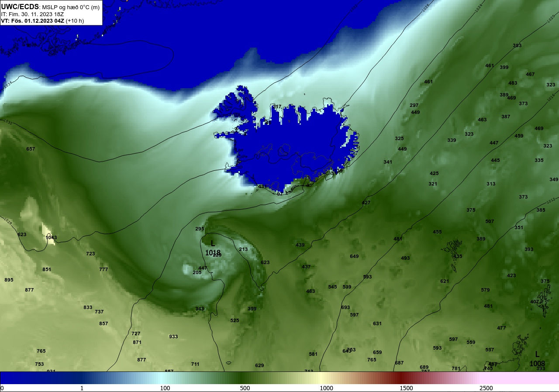Image resolution: width=559 pixels, height=392 pixels.
Task: Click the height value 833
Action: pyautogui.click(x=88, y=307)
